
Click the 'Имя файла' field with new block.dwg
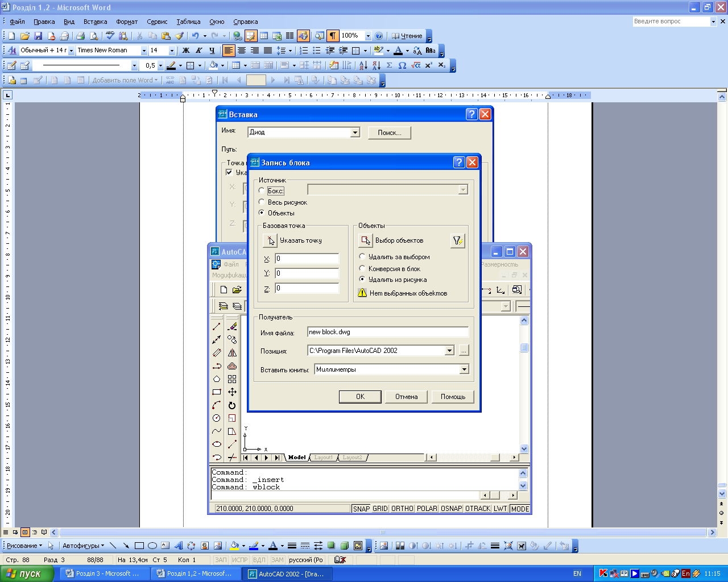388,332
